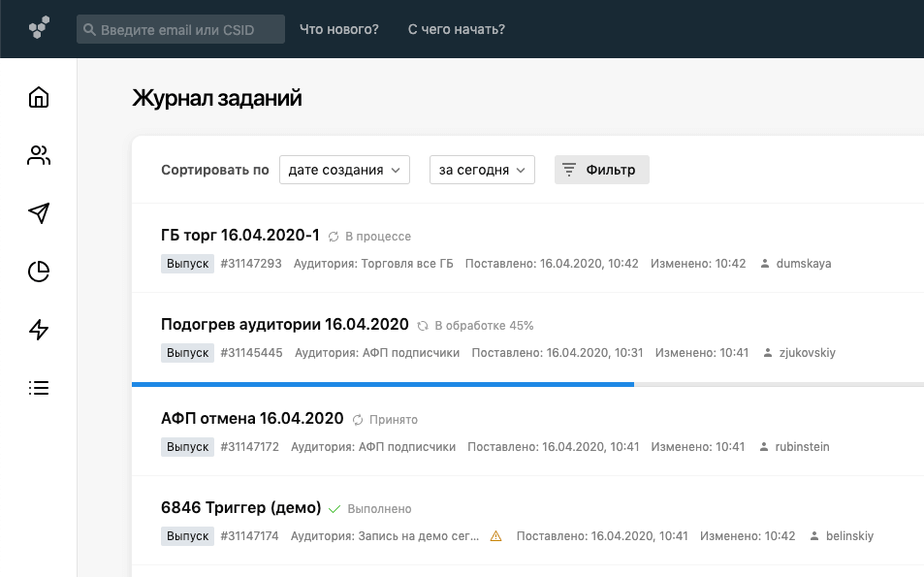Image resolution: width=924 pixels, height=577 pixels.
Task: Select the lightning automation icon
Action: pos(38,330)
